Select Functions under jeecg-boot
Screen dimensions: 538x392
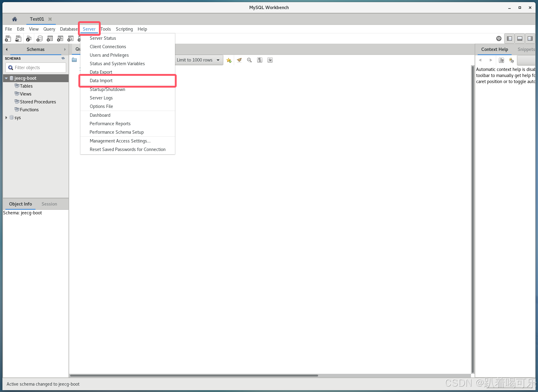[x=29, y=110]
